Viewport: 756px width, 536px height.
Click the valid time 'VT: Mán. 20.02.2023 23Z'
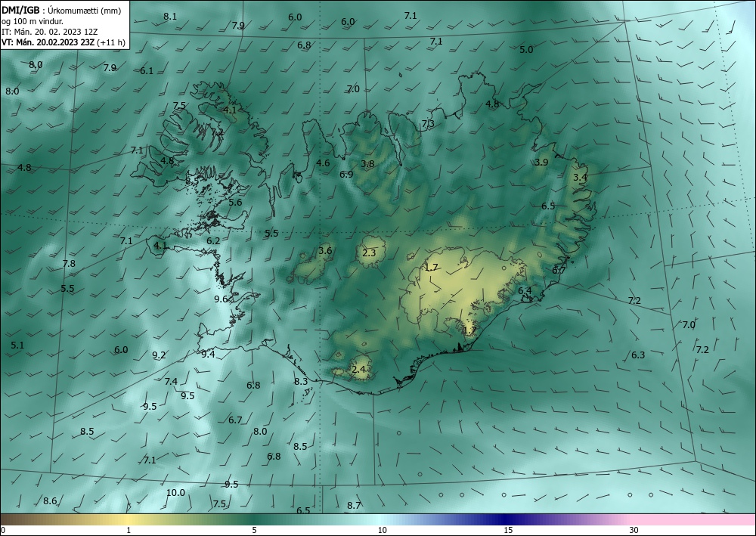(48, 42)
